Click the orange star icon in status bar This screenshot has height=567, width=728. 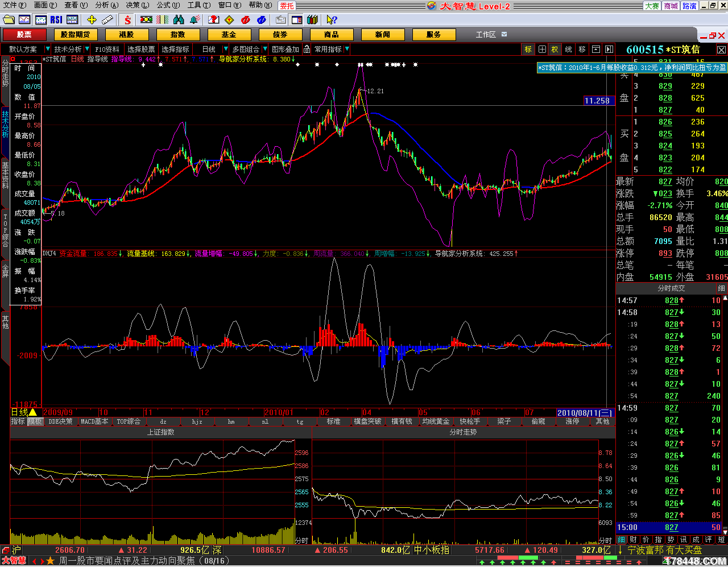pos(50,561)
